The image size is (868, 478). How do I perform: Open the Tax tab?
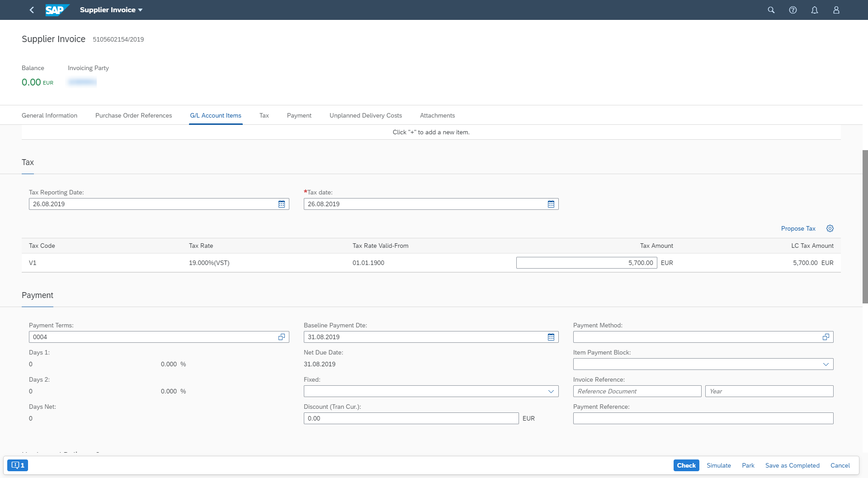tap(264, 115)
